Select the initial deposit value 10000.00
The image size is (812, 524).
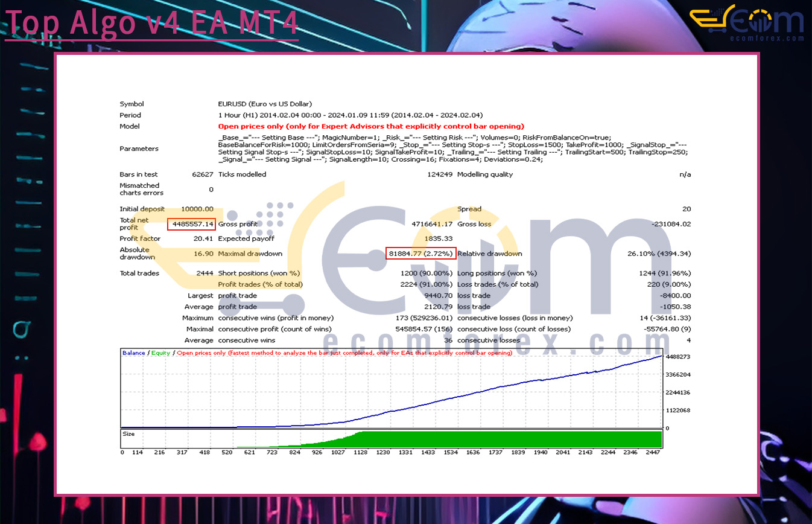[x=197, y=209]
